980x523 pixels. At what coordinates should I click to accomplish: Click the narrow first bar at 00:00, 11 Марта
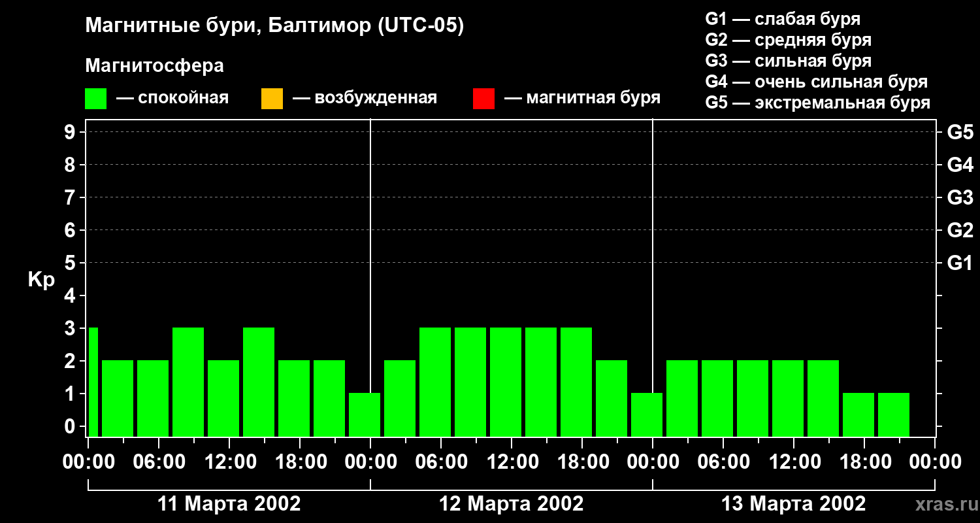click(93, 382)
